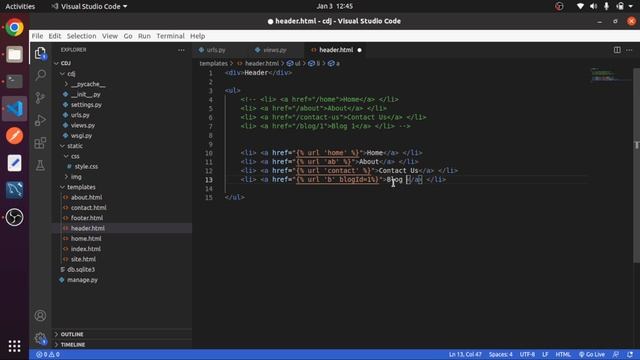640x360 pixels.
Task: Open contact.html in the explorer
Action: pos(88,207)
